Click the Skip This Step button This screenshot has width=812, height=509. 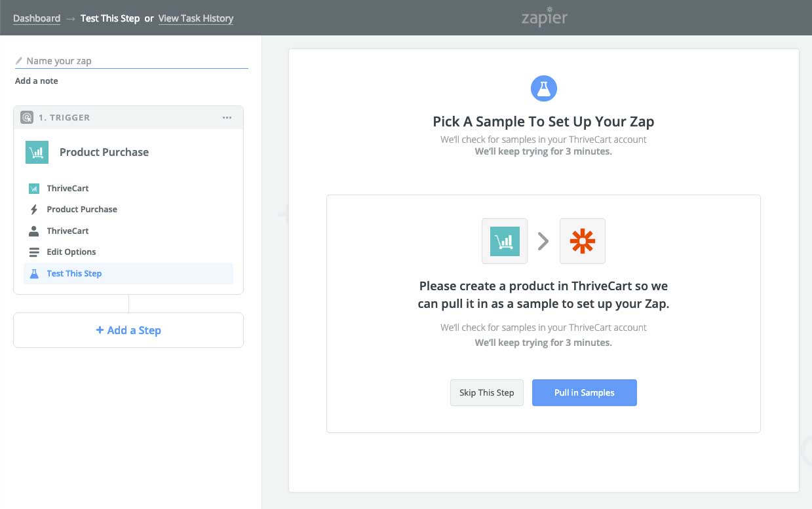click(487, 393)
